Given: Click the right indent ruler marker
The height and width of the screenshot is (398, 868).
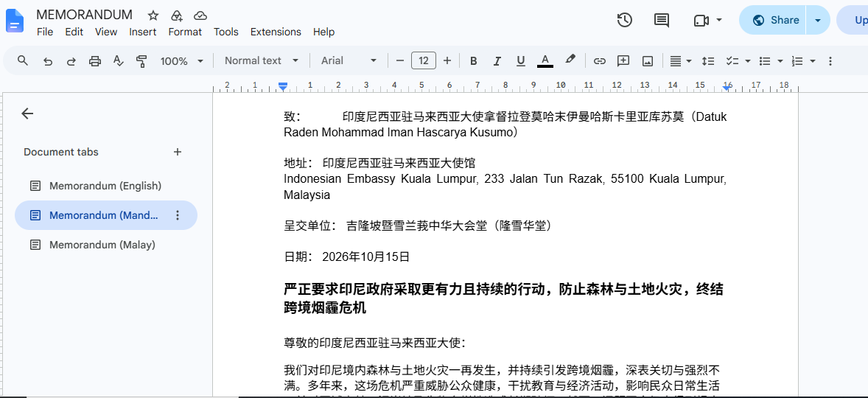Looking at the screenshot, I should [x=727, y=88].
